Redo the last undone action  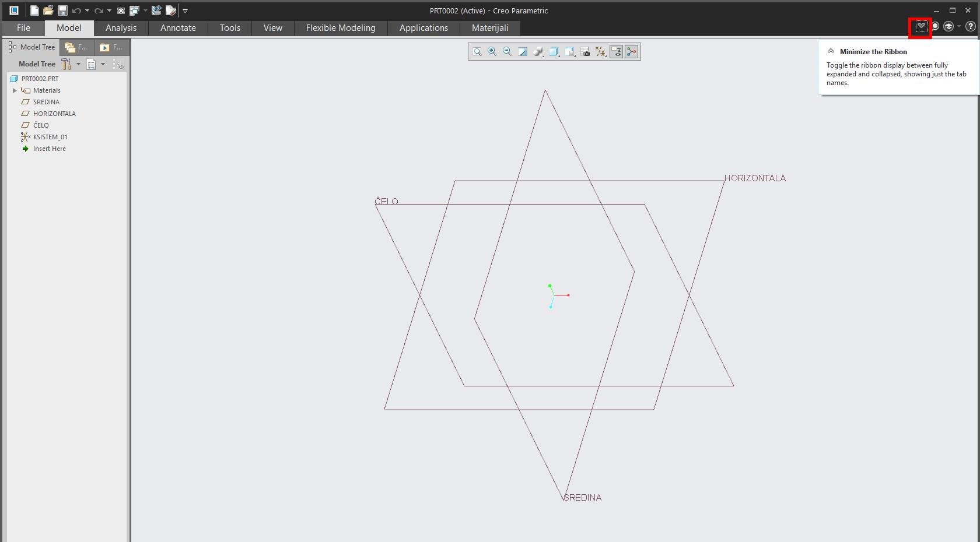[x=99, y=10]
